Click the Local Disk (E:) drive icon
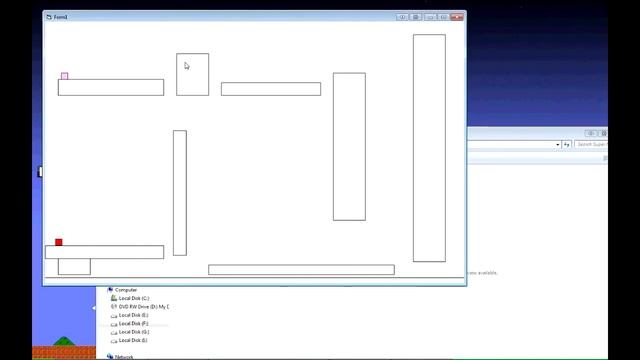640x360 pixels. tap(114, 316)
